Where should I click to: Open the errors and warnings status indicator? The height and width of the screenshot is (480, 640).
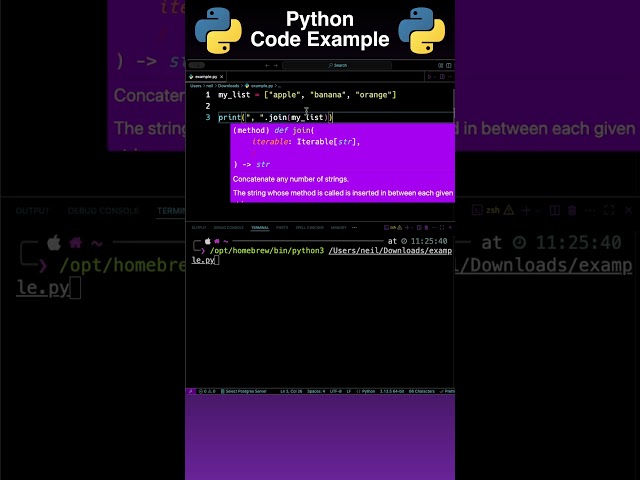tap(207, 391)
